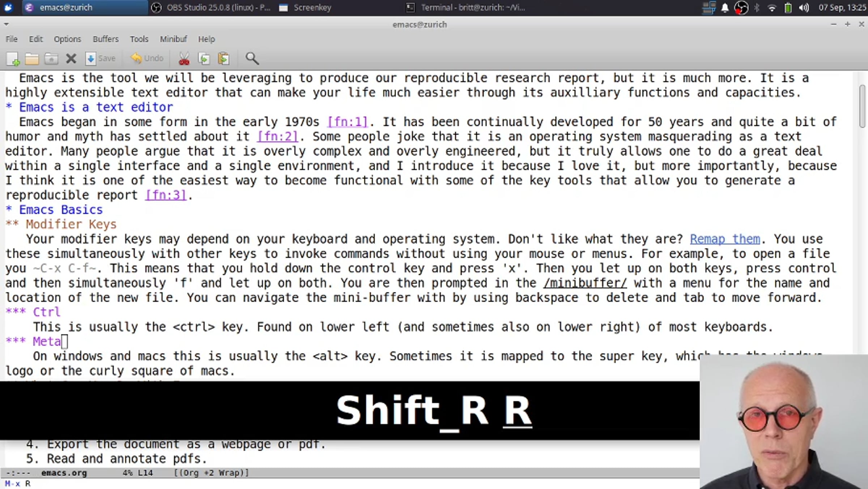Click the "4%" position indicator in mode line

pos(127,473)
